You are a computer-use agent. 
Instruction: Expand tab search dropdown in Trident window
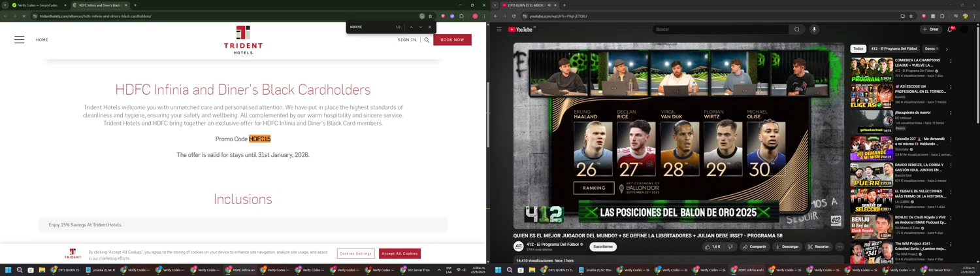pos(5,5)
